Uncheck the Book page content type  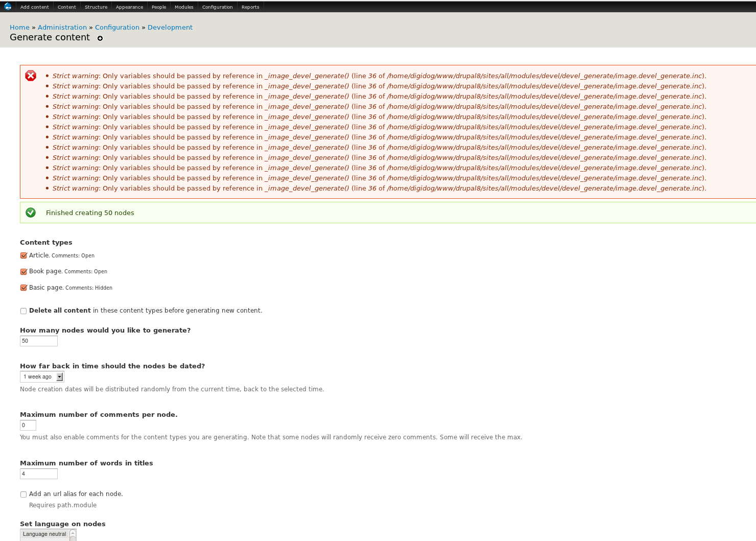point(23,271)
